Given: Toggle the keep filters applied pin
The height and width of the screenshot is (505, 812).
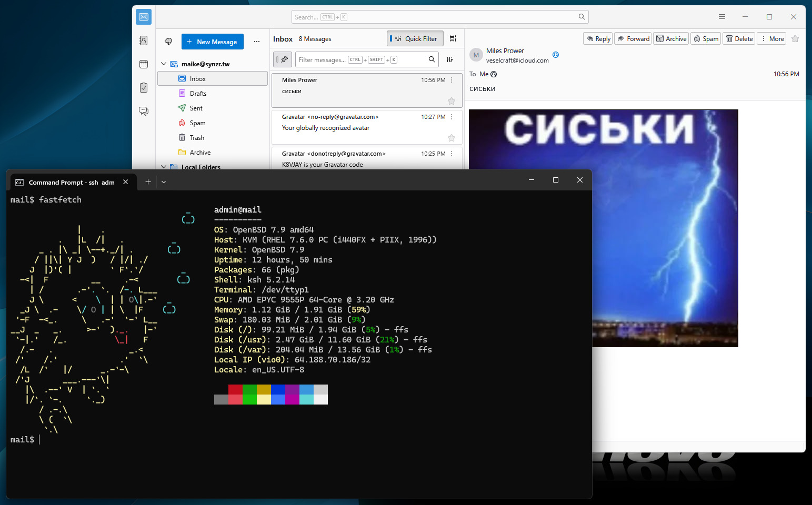Looking at the screenshot, I should pos(284,59).
